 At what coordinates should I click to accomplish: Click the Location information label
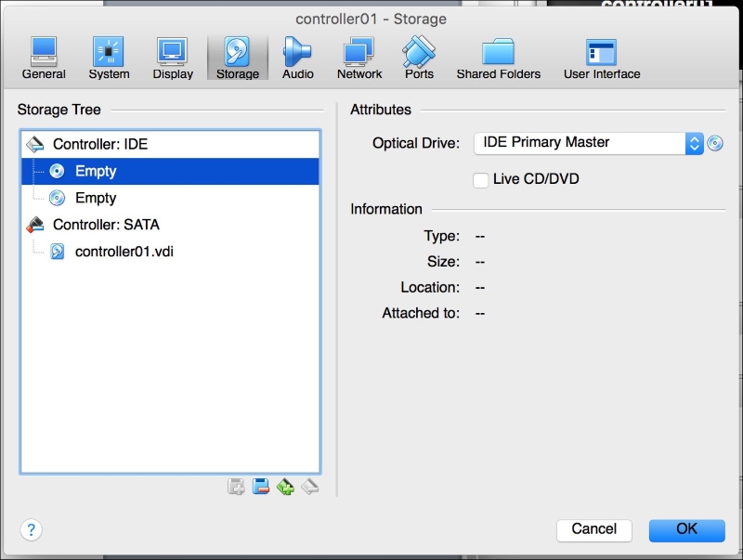430,287
